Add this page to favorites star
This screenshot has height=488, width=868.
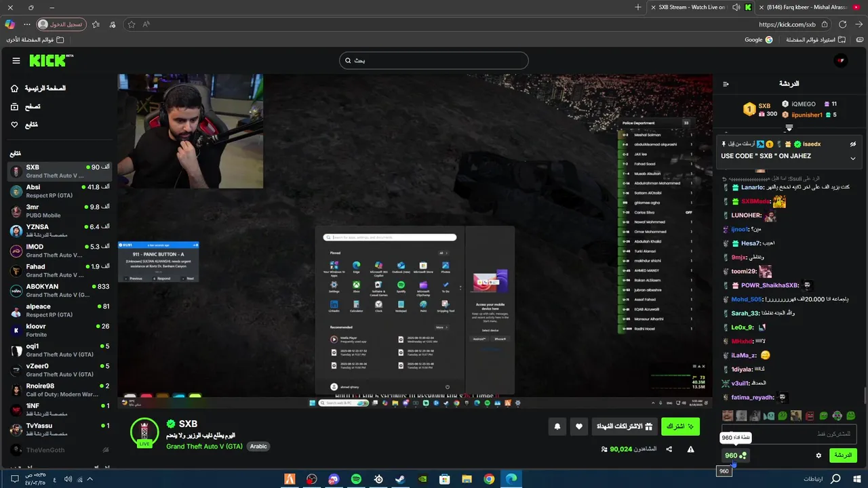pyautogui.click(x=132, y=24)
